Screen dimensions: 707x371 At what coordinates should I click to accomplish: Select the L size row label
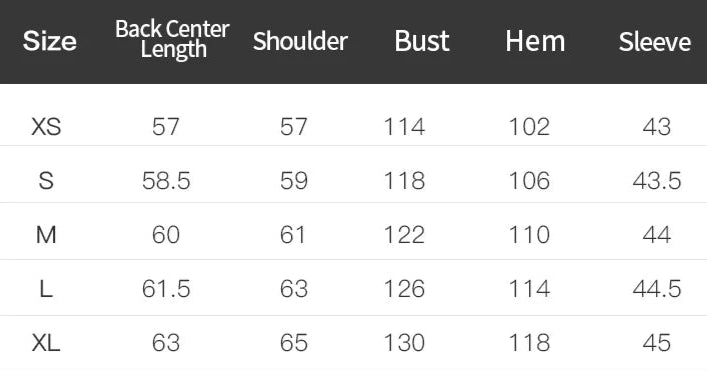(x=46, y=289)
